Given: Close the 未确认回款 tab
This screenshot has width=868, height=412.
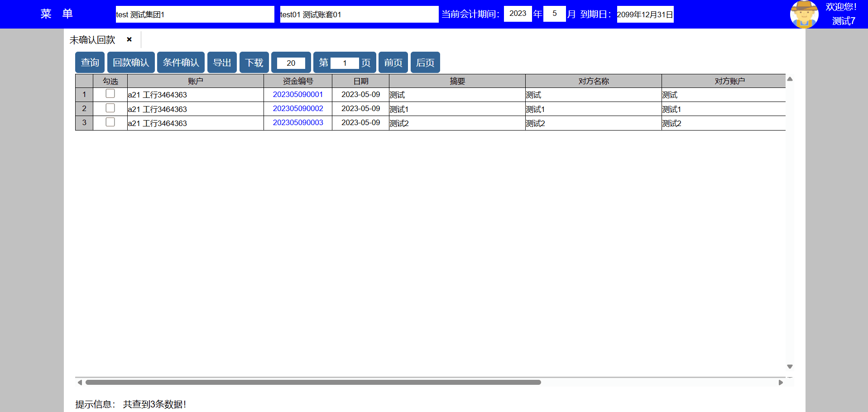Looking at the screenshot, I should 129,39.
